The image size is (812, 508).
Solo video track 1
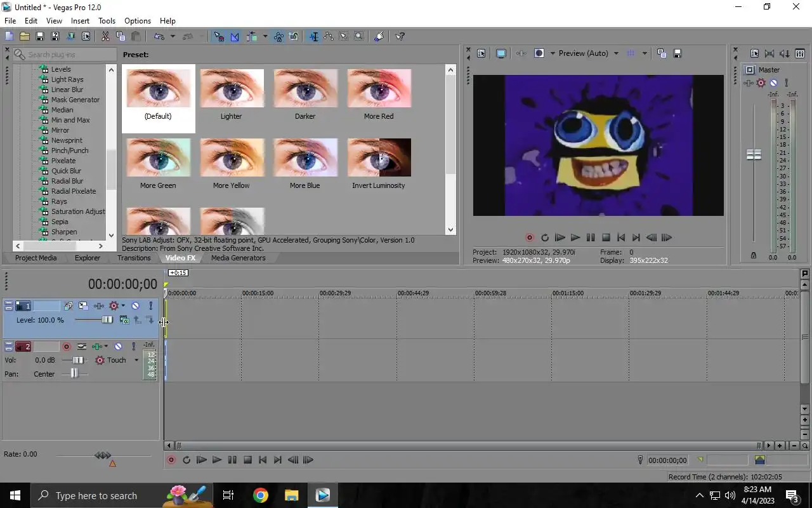pyautogui.click(x=150, y=306)
